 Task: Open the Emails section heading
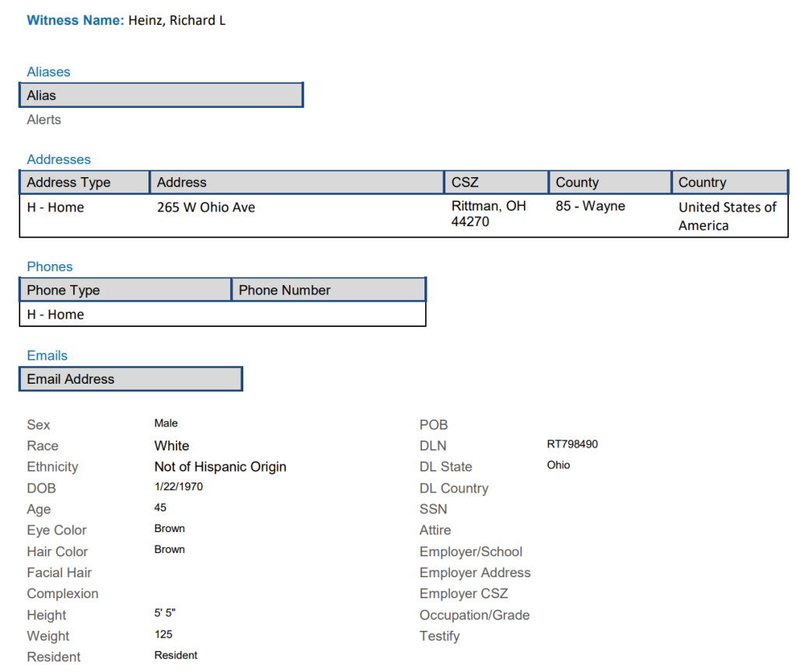click(x=47, y=355)
